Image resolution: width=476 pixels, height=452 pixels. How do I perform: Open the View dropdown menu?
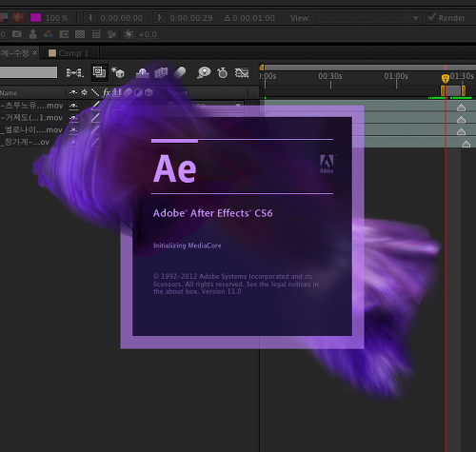(x=369, y=18)
